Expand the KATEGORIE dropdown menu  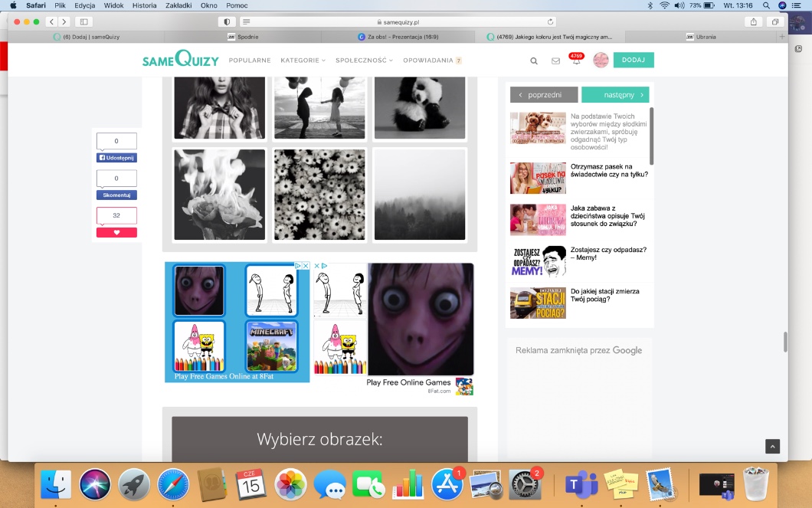(303, 61)
